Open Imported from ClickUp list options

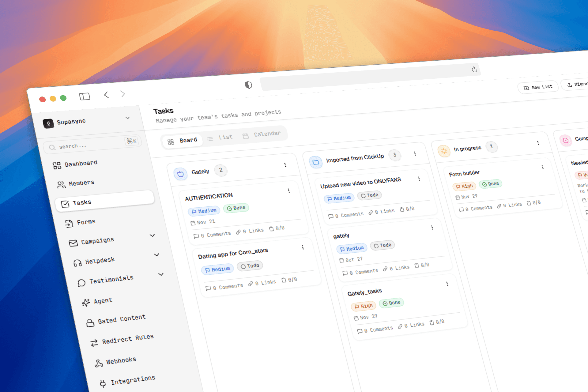[x=415, y=153]
